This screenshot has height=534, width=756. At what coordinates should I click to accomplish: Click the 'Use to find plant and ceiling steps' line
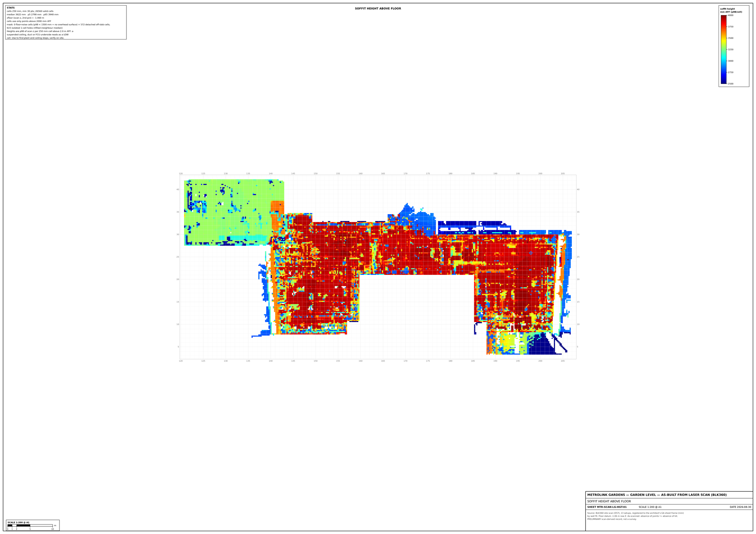35,38
